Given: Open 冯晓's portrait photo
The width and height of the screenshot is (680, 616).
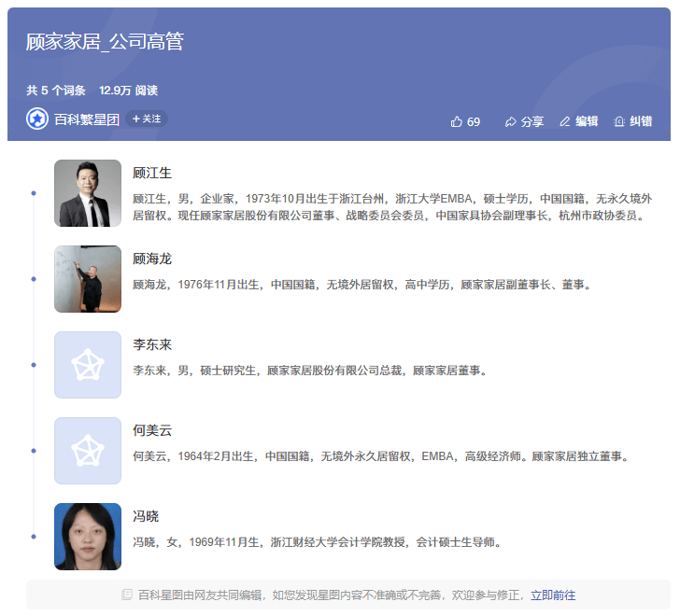Looking at the screenshot, I should [88, 537].
